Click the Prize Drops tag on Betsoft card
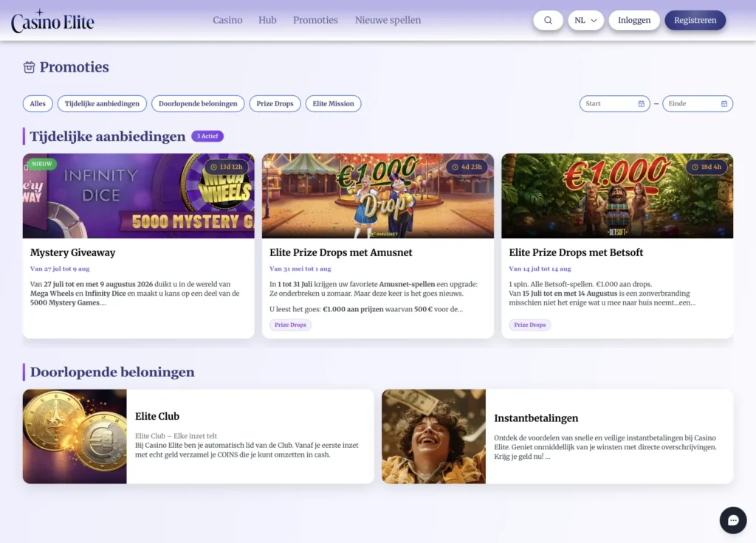This screenshot has height=543, width=756. point(530,325)
